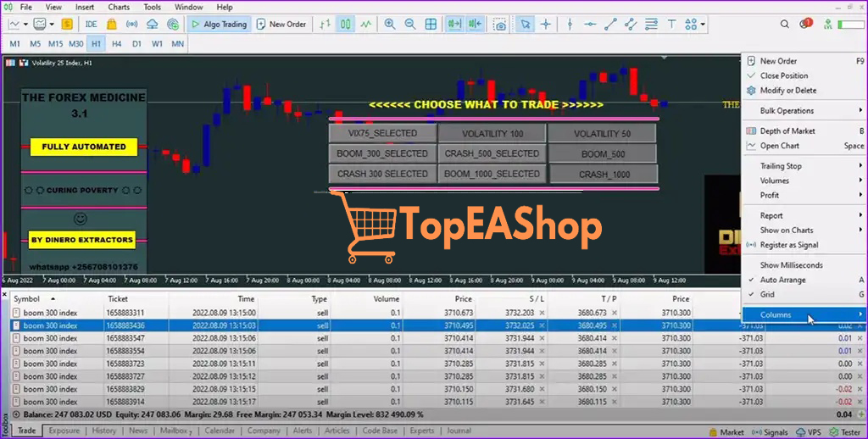This screenshot has height=439, width=868.
Task: Draw a trendline
Action: tap(610, 25)
